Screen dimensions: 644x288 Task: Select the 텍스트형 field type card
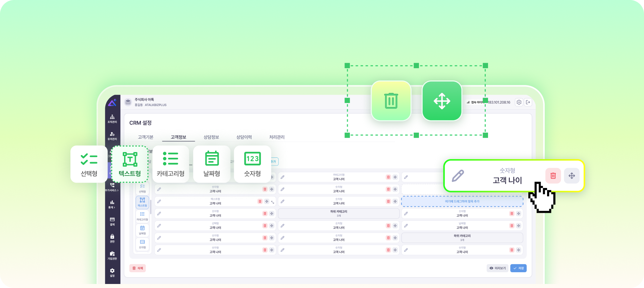tap(130, 164)
